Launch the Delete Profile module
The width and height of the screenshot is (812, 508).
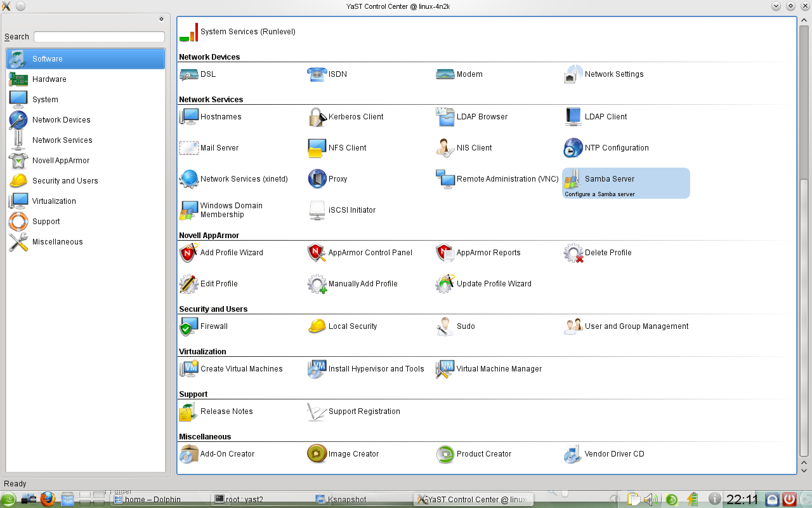pos(598,253)
